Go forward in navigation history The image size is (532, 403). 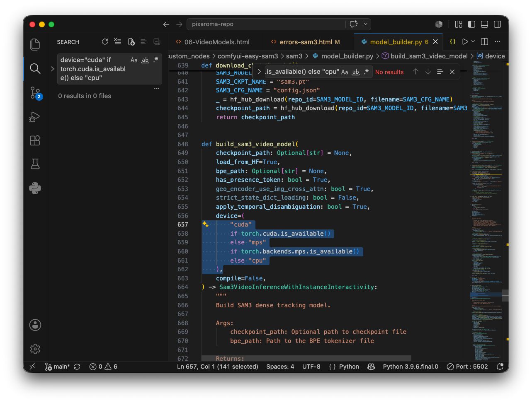tap(179, 24)
